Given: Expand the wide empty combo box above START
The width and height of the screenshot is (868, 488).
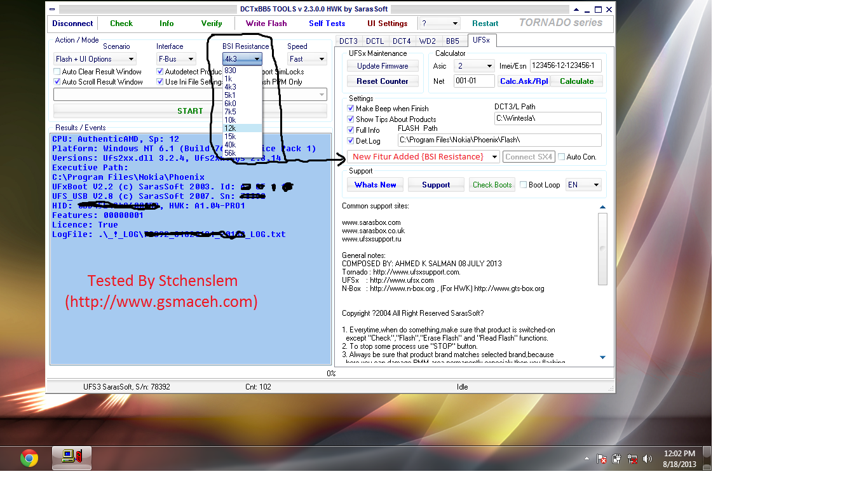Looking at the screenshot, I should [190, 95].
